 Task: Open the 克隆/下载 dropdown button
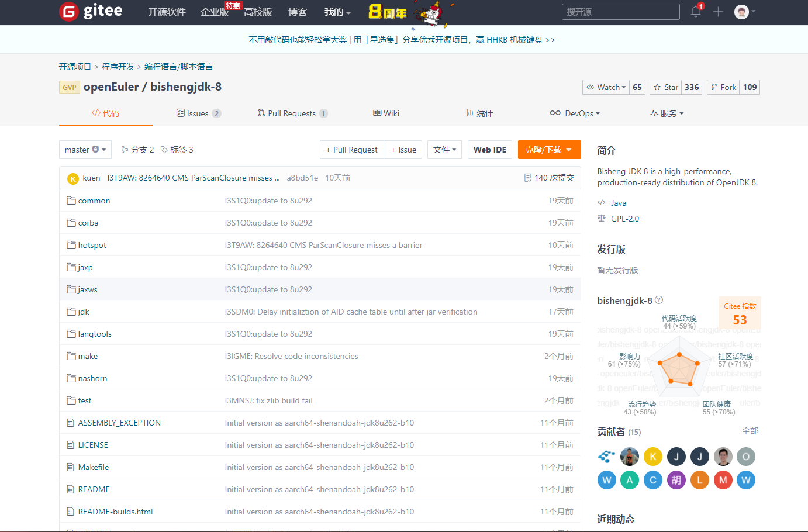tap(550, 150)
